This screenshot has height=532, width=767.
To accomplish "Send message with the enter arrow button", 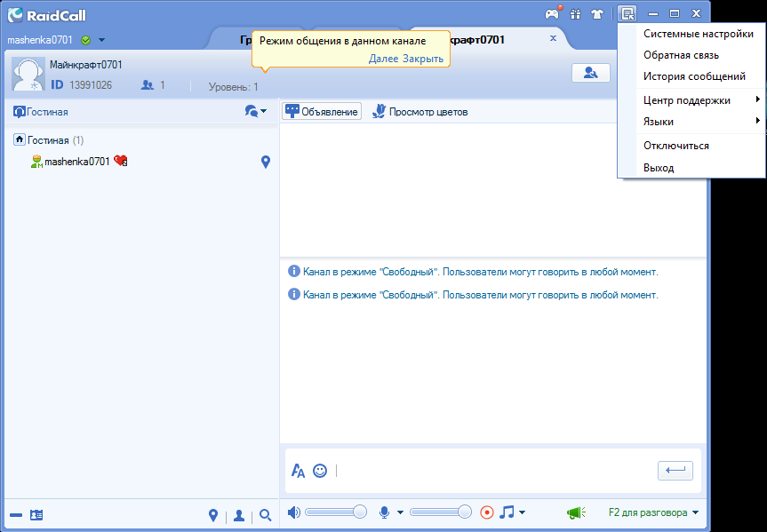I will pos(675,471).
